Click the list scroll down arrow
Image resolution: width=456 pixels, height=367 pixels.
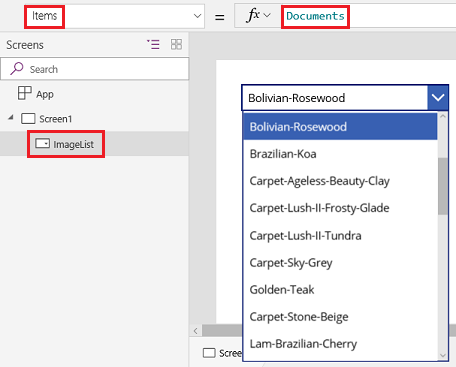443,355
